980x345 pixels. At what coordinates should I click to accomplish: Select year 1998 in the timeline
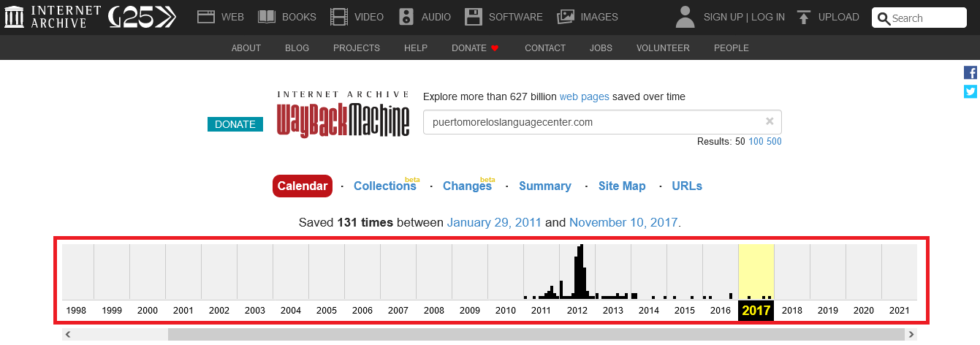76,310
